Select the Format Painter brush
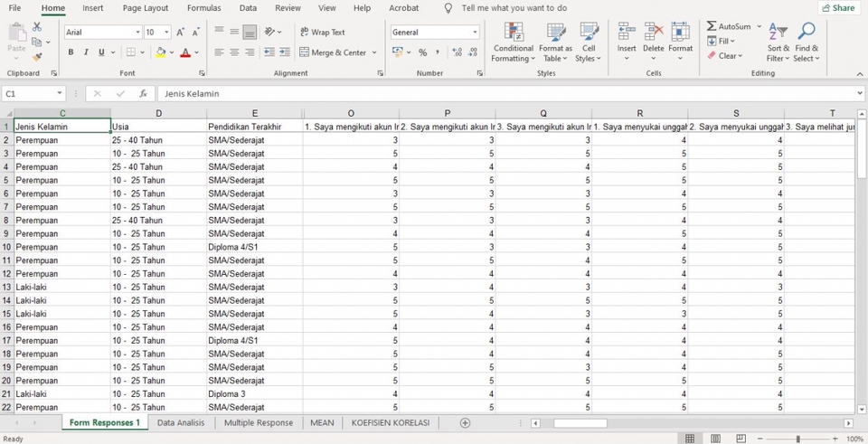 tap(37, 56)
